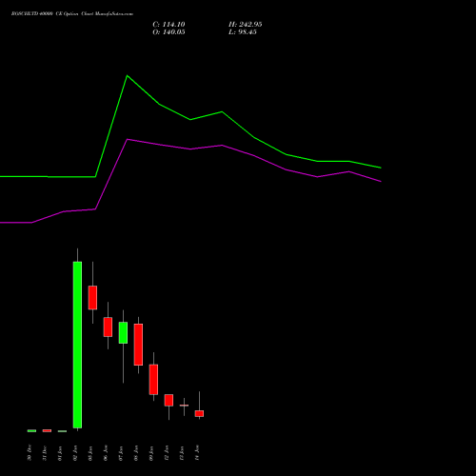Click the peak of the purple line
This screenshot has width=476, height=476.
pyautogui.click(x=128, y=139)
